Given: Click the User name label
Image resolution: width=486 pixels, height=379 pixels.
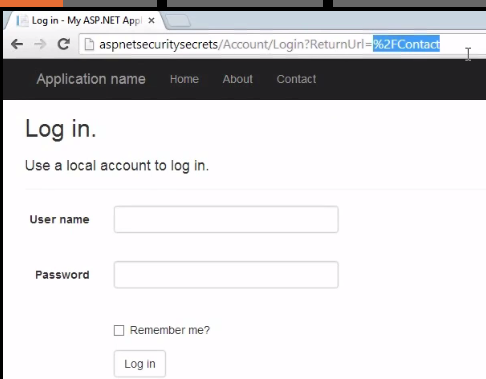Looking at the screenshot, I should (x=60, y=219).
